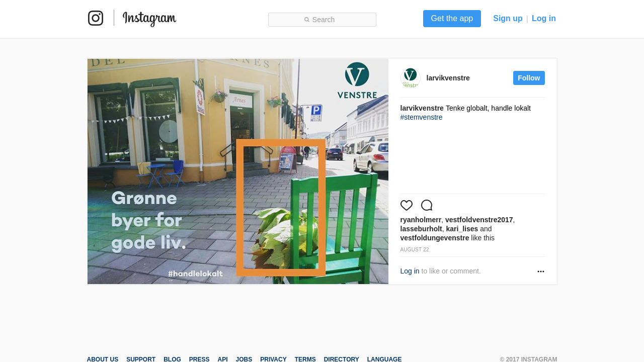Open the Log in link in header
Screen dimensions: 644x362
click(544, 19)
